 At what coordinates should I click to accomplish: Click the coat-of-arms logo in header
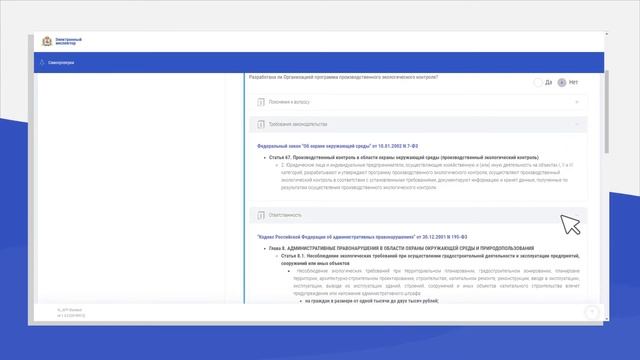(47, 41)
